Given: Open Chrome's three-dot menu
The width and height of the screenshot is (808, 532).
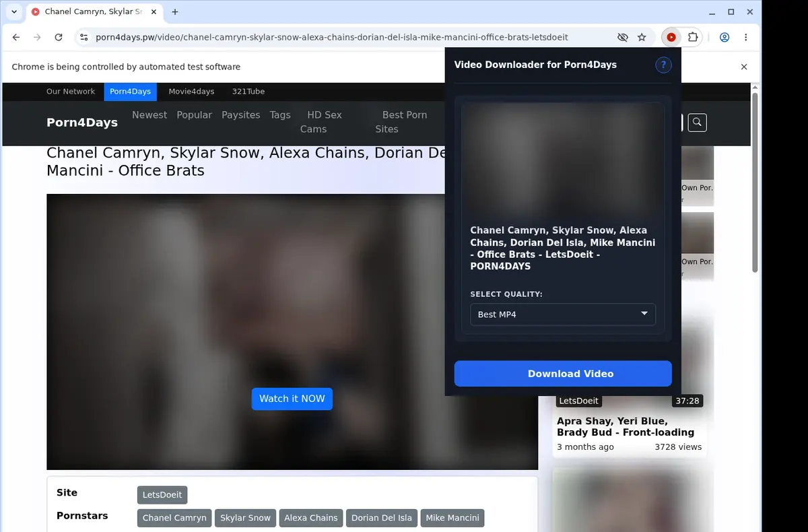Looking at the screenshot, I should pyautogui.click(x=746, y=38).
